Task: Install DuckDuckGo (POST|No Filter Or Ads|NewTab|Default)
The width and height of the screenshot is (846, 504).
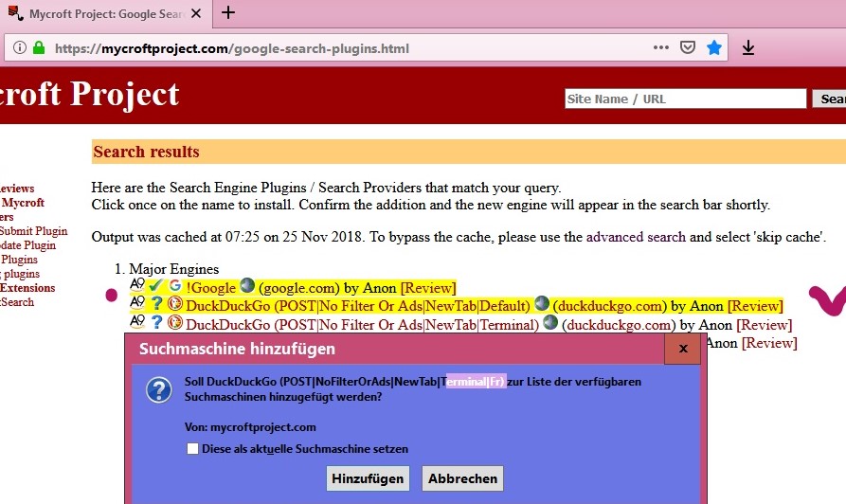Action: (358, 306)
